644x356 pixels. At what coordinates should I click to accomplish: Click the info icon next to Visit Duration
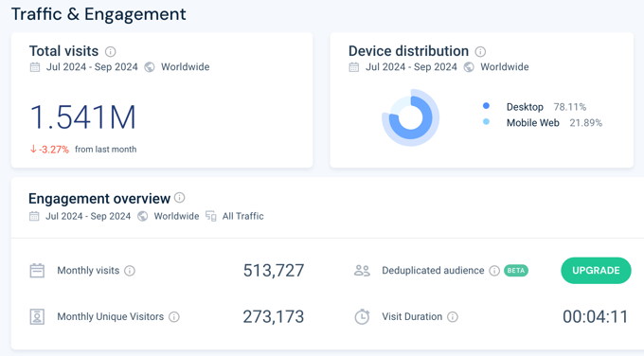pyautogui.click(x=452, y=317)
